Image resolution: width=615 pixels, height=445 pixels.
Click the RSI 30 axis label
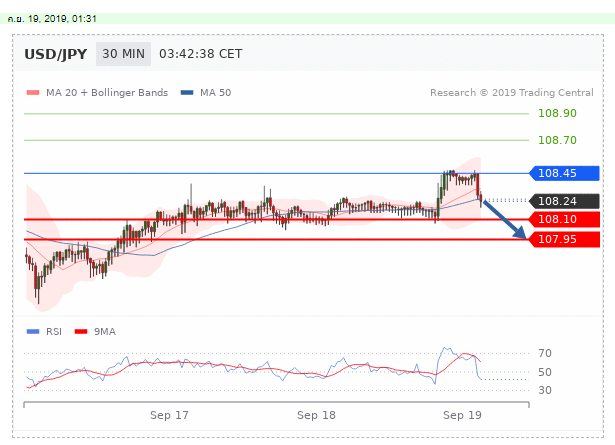(545, 391)
